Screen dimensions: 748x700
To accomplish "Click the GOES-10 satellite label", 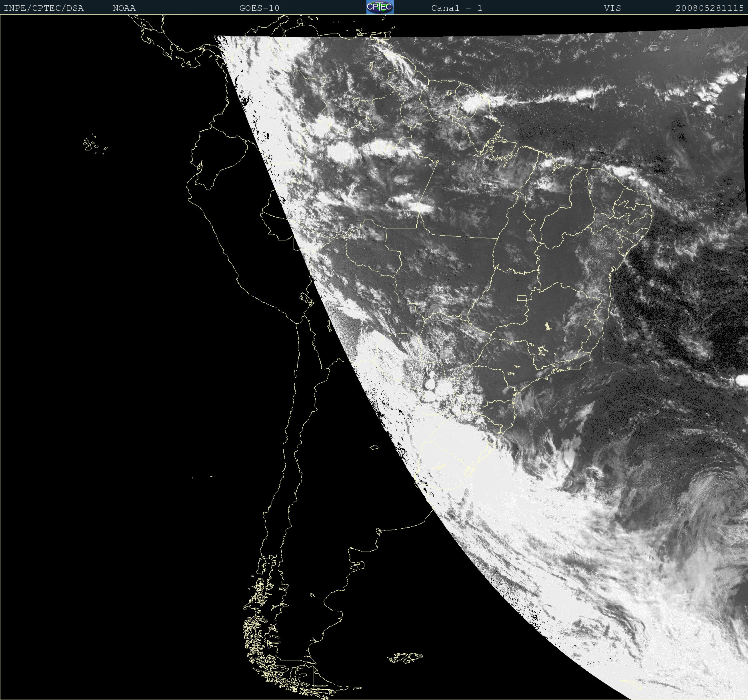I will [259, 8].
